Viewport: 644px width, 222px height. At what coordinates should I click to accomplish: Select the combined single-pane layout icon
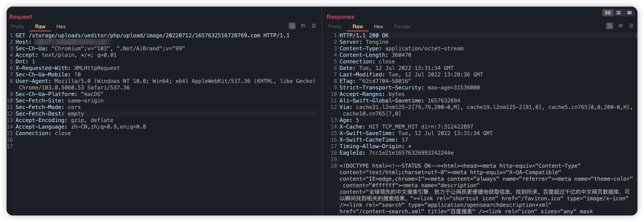[x=629, y=12]
